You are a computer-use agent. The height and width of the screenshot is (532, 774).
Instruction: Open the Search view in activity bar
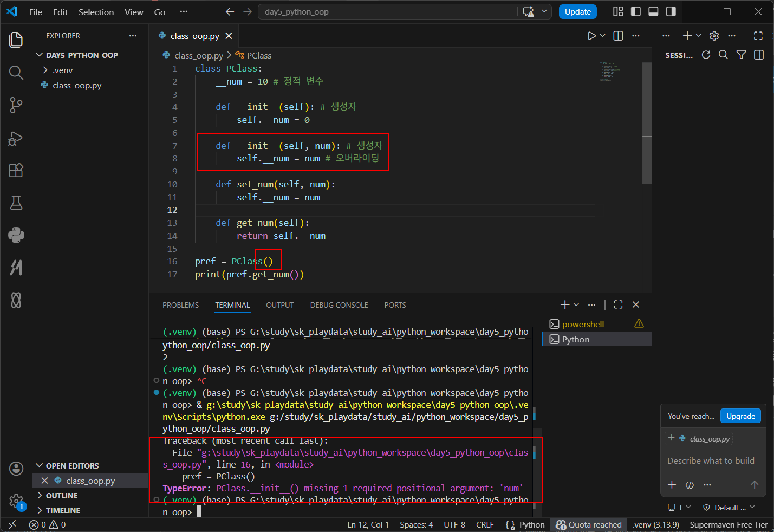[16, 73]
